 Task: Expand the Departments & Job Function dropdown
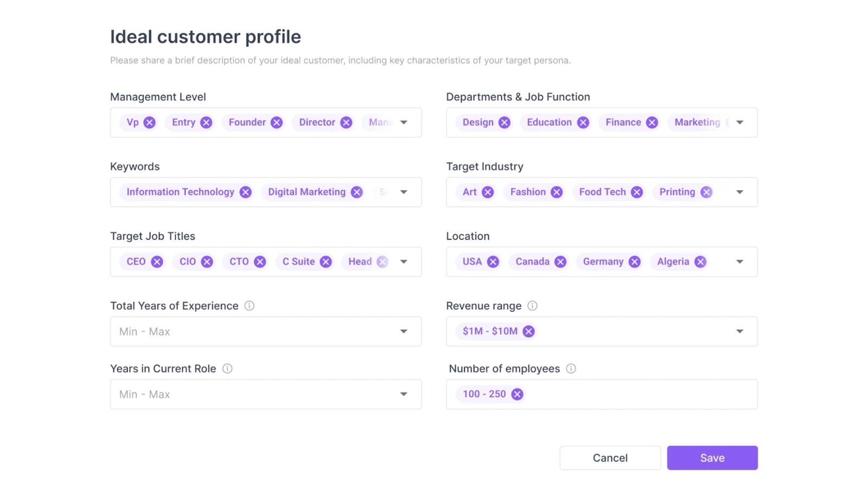tap(739, 122)
